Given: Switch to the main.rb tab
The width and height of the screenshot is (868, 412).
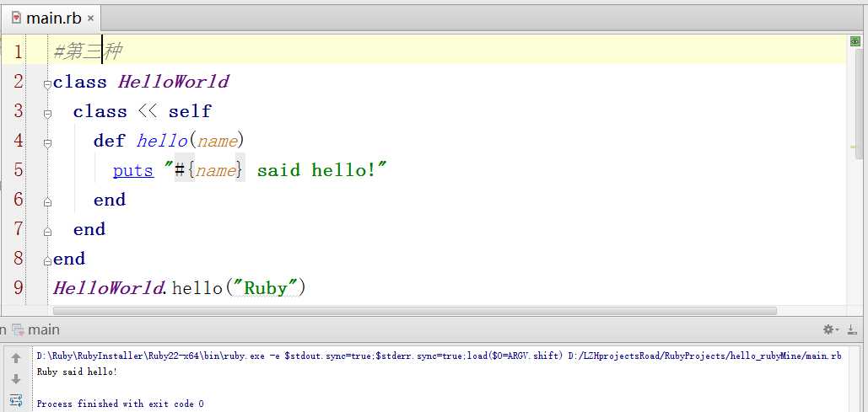Looking at the screenshot, I should click(52, 18).
